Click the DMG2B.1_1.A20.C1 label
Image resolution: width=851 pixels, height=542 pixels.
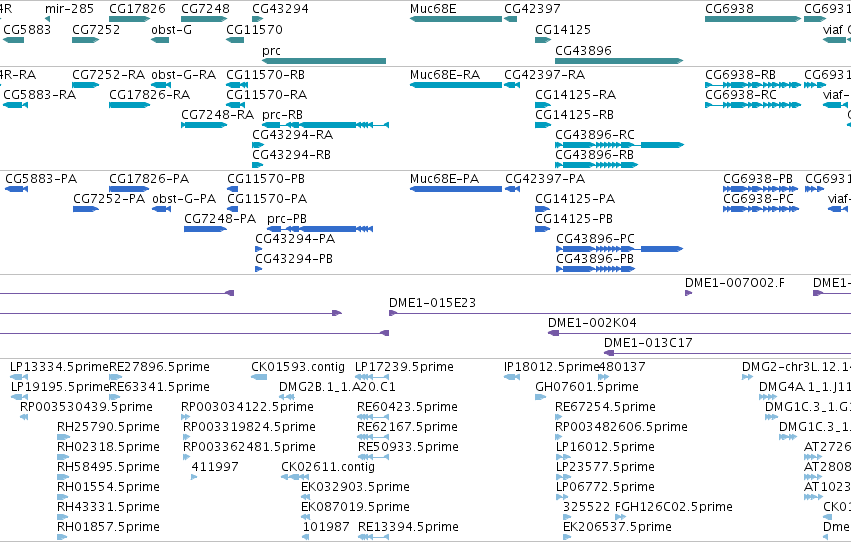pos(338,387)
